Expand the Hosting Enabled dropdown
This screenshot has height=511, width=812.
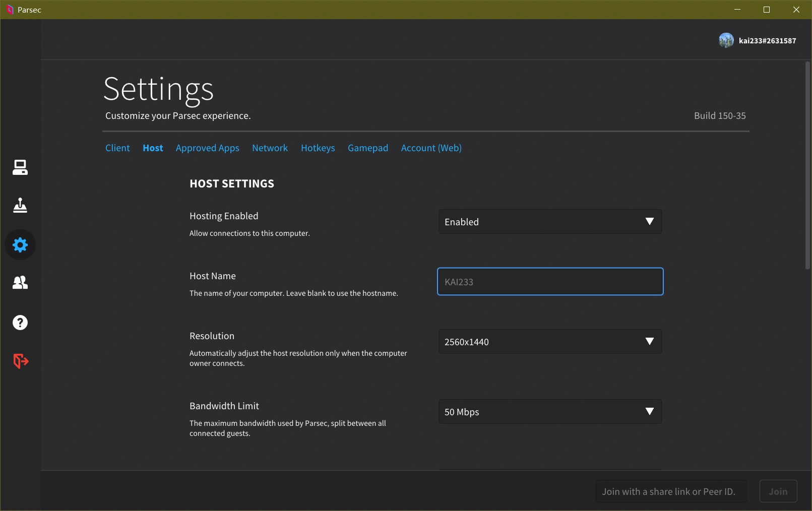(550, 222)
